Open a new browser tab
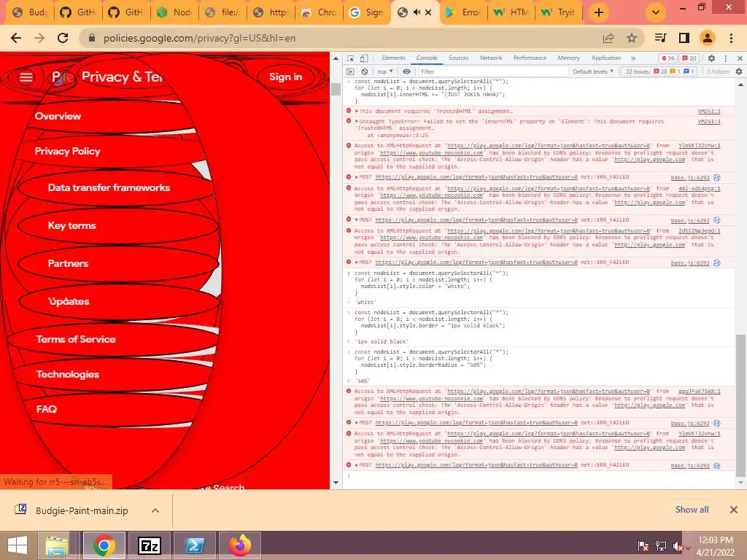Viewport: 747px width, 560px height. pyautogui.click(x=599, y=12)
